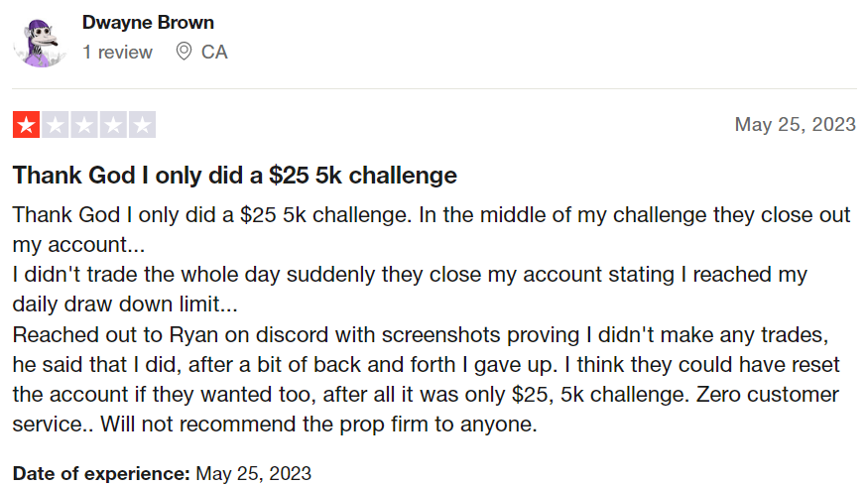Open the Dwayne Brown reviewer profile
The height and width of the screenshot is (487, 868).
pos(148,23)
